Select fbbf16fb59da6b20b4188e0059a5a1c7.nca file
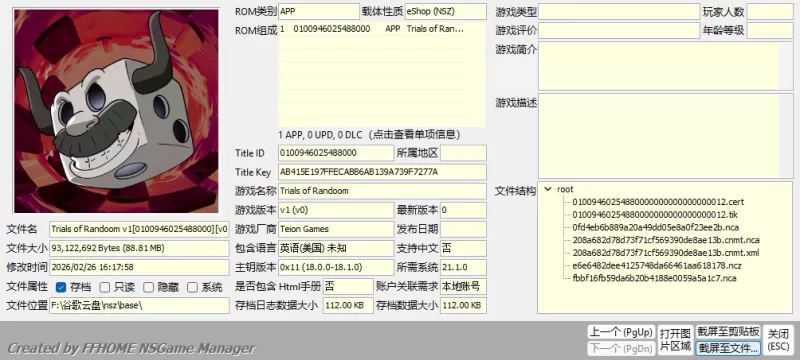The height and width of the screenshot is (360, 800). (654, 278)
